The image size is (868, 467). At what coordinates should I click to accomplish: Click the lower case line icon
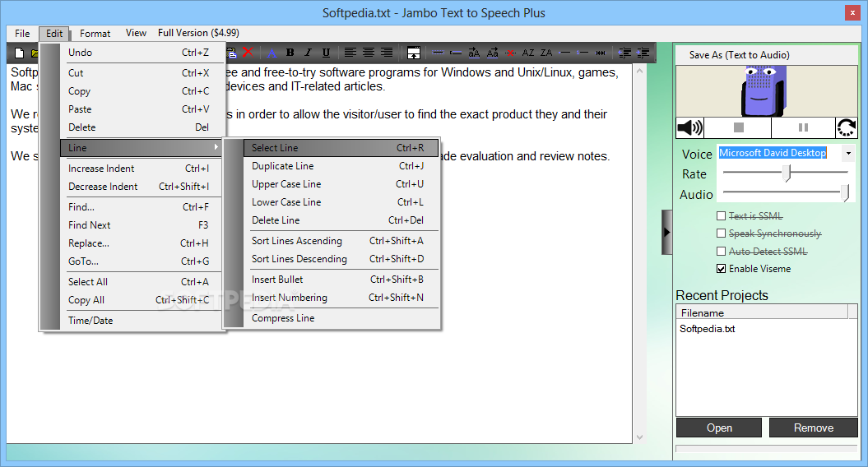point(492,53)
